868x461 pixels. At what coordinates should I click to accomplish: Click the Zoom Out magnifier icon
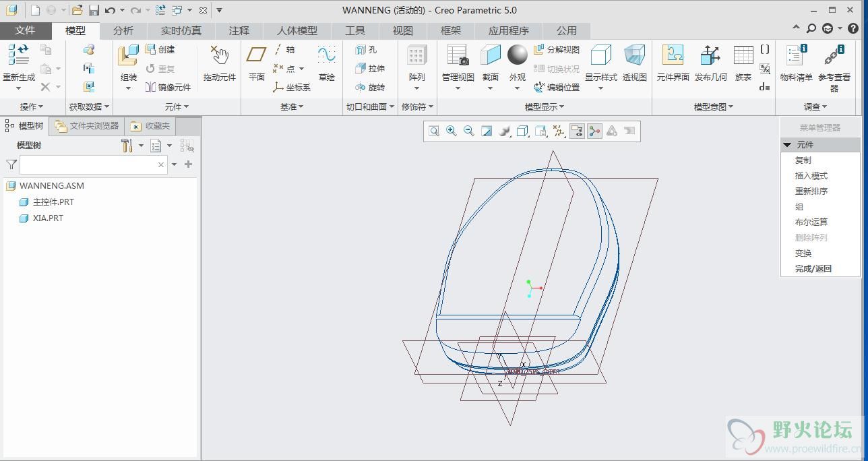(x=469, y=131)
